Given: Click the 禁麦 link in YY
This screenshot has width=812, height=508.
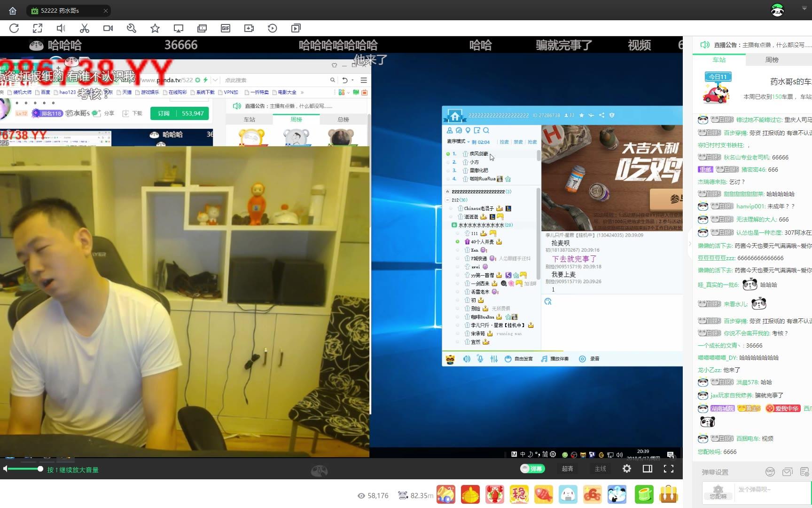Looking at the screenshot, I should (x=518, y=142).
